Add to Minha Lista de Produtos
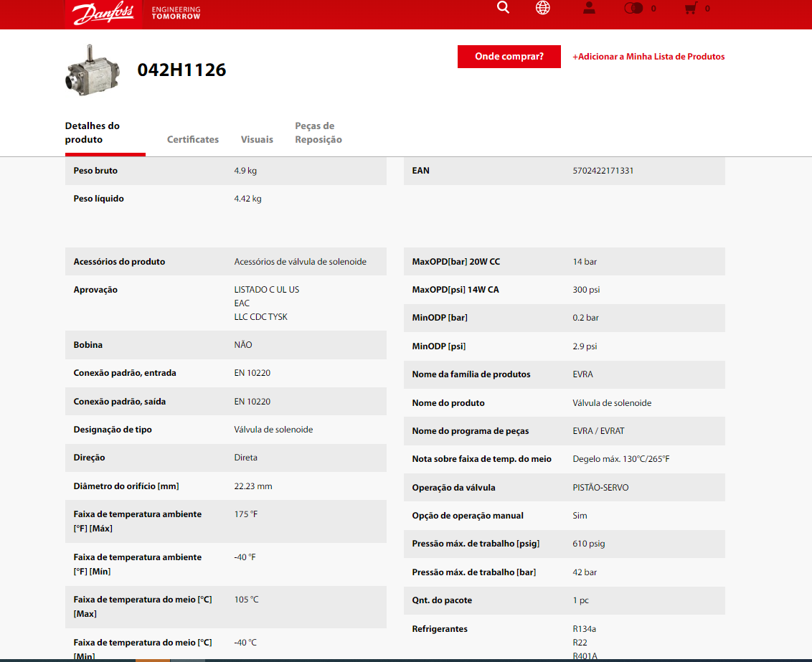 (x=648, y=57)
